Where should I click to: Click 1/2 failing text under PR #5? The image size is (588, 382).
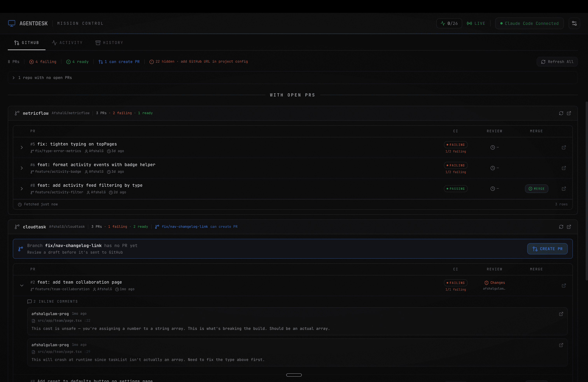(x=456, y=152)
